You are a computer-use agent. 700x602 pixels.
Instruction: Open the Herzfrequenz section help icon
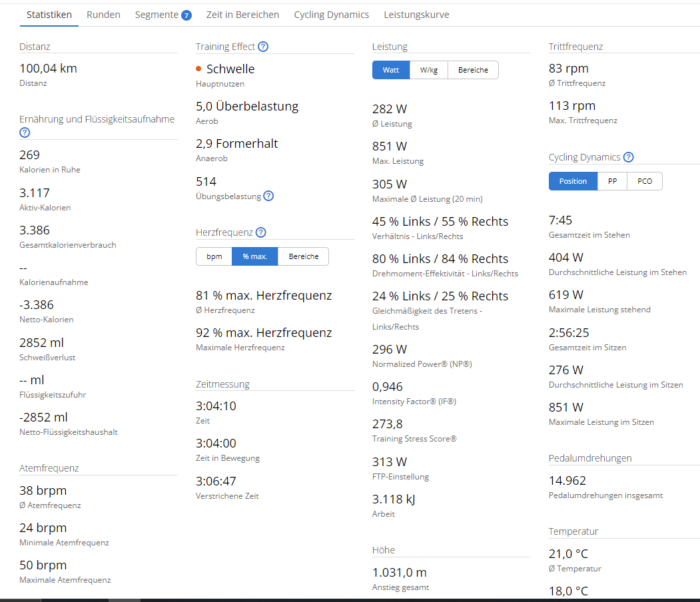click(x=261, y=232)
